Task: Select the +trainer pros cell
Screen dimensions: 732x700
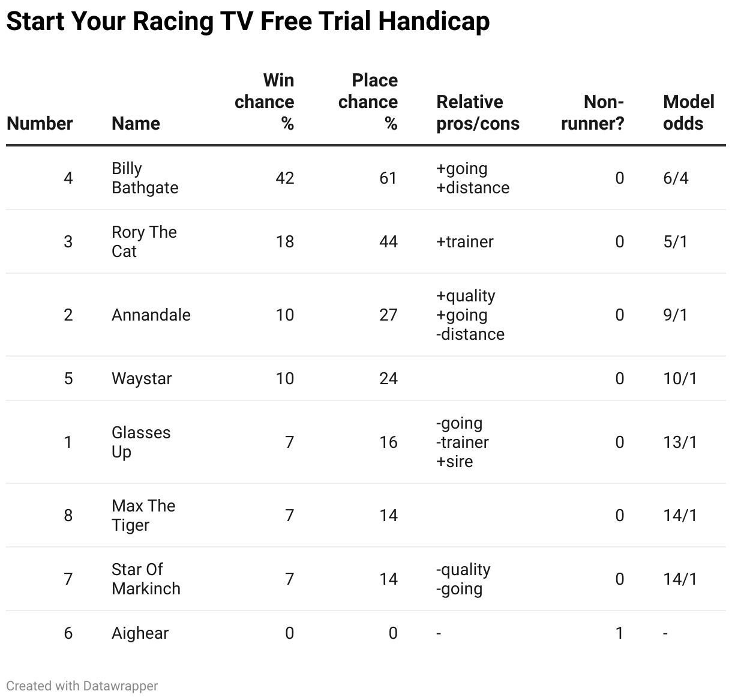Action: [x=465, y=241]
